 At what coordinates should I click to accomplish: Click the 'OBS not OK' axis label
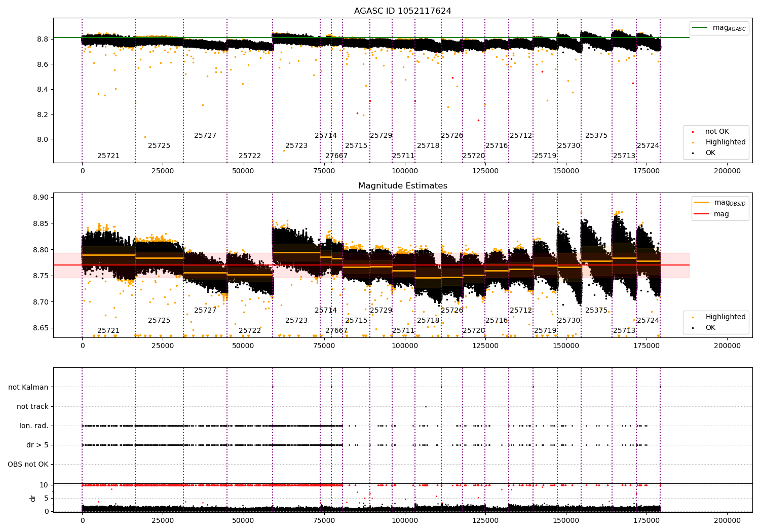[28, 464]
